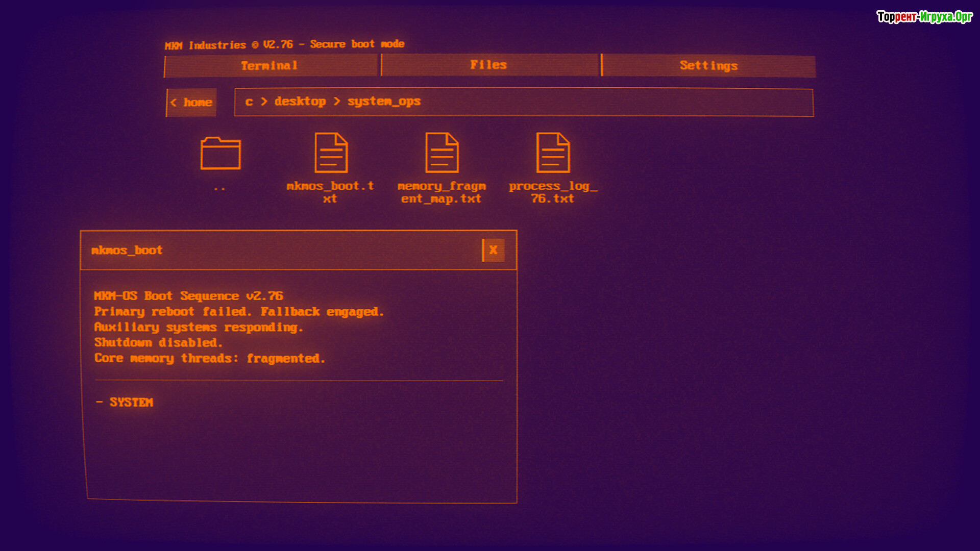980x551 pixels.
Task: Select the Files tab
Action: 489,65
